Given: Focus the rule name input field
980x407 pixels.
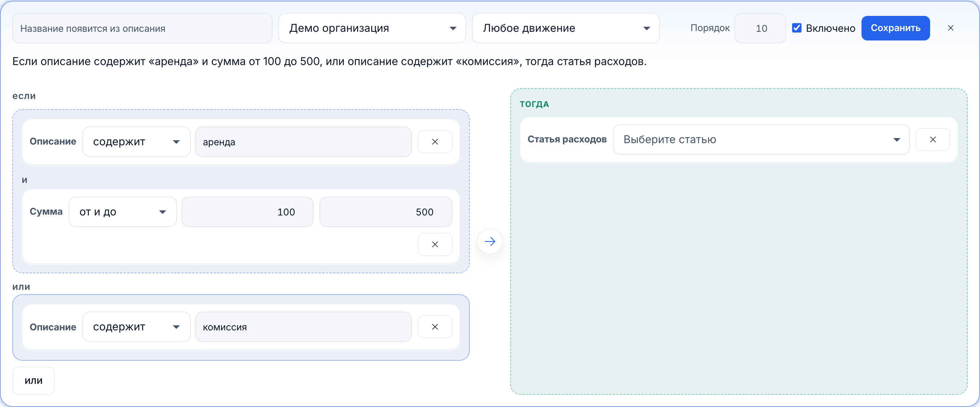Looking at the screenshot, I should 142,29.
